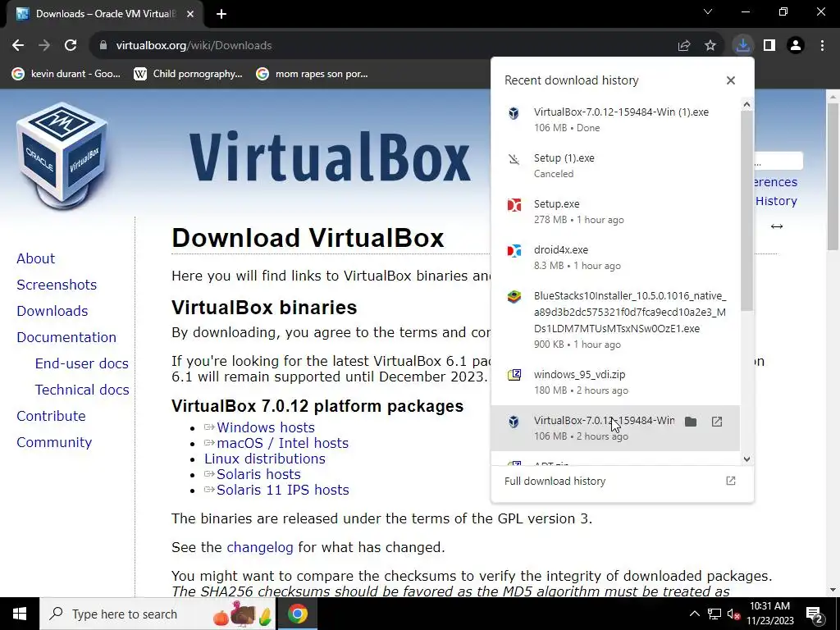Click the VirtualBox (1).exe file icon

point(514,113)
